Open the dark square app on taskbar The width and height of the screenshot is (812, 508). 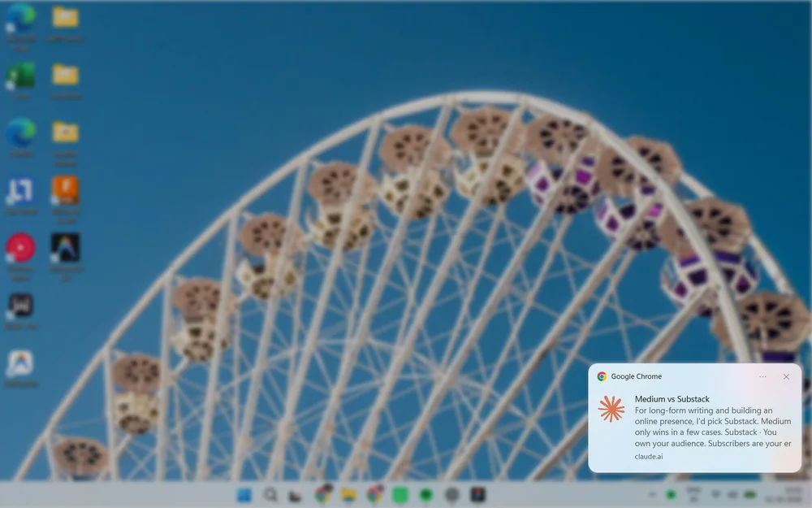pos(478,495)
